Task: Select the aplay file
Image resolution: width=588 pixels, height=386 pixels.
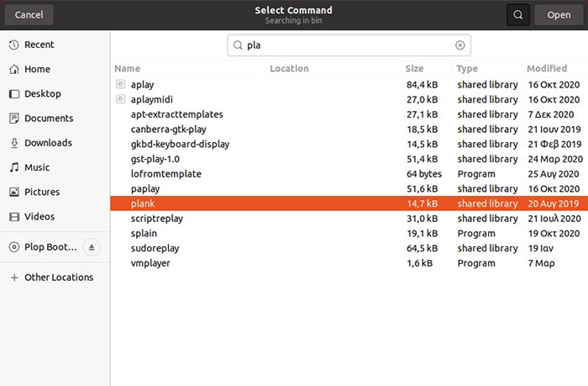Action: click(x=349, y=84)
